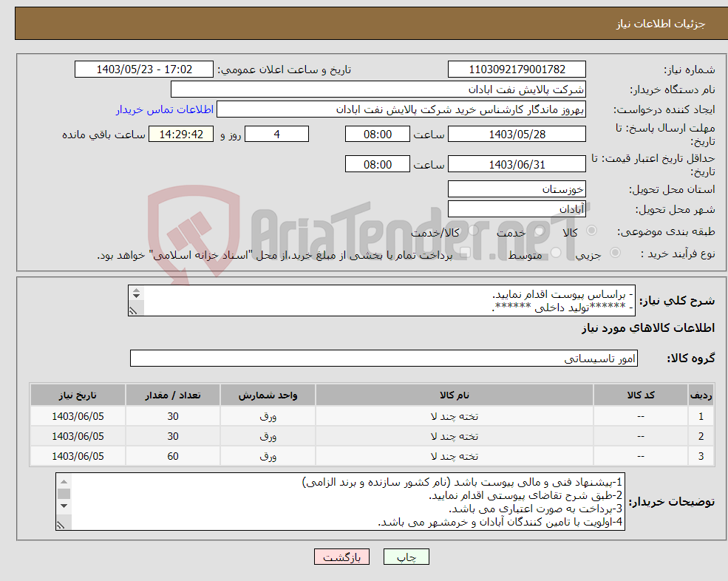
Task: Click need date 1403/06/05 in row 1
Action: tap(78, 417)
